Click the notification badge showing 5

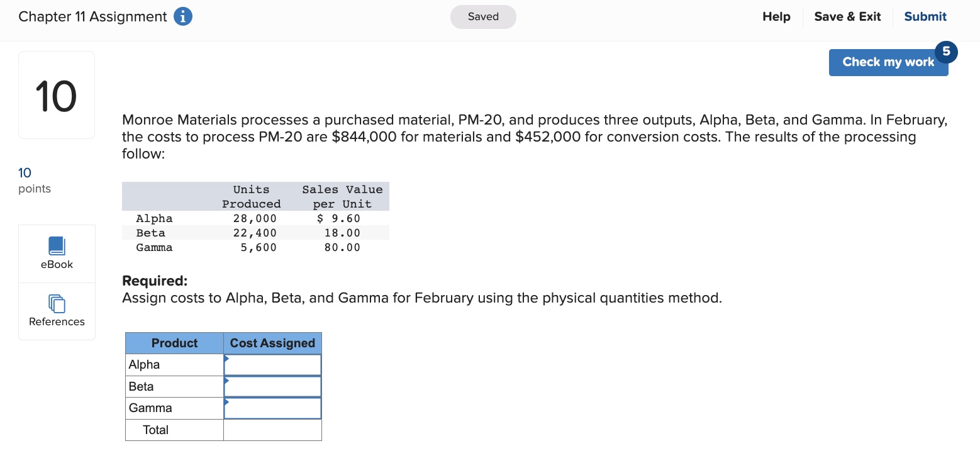947,52
